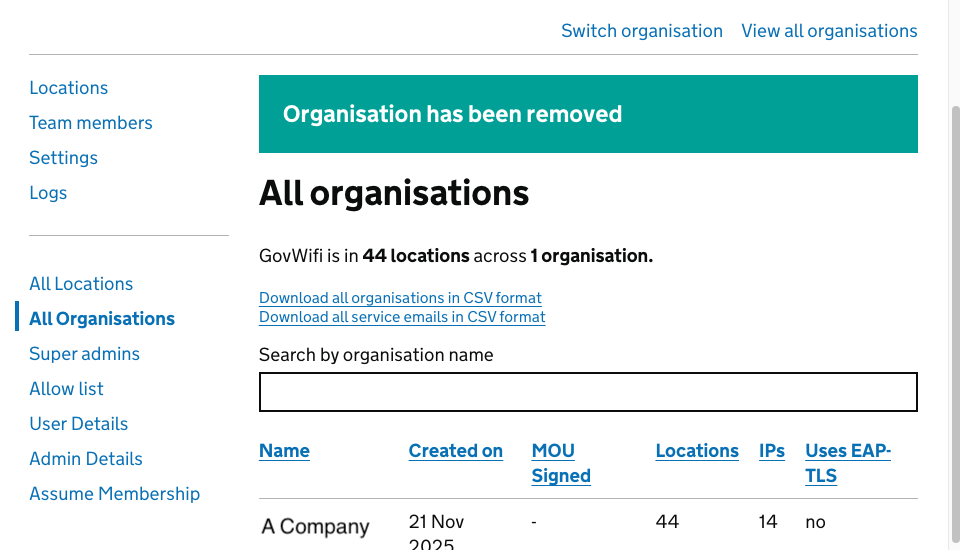Focus the organisation name search field
The height and width of the screenshot is (550, 960).
coord(587,392)
